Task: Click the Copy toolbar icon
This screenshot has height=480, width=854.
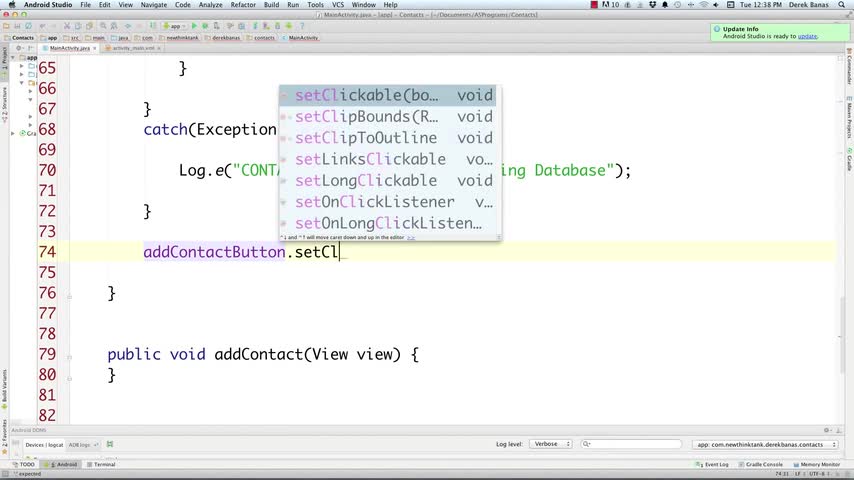Action: (x=78, y=26)
